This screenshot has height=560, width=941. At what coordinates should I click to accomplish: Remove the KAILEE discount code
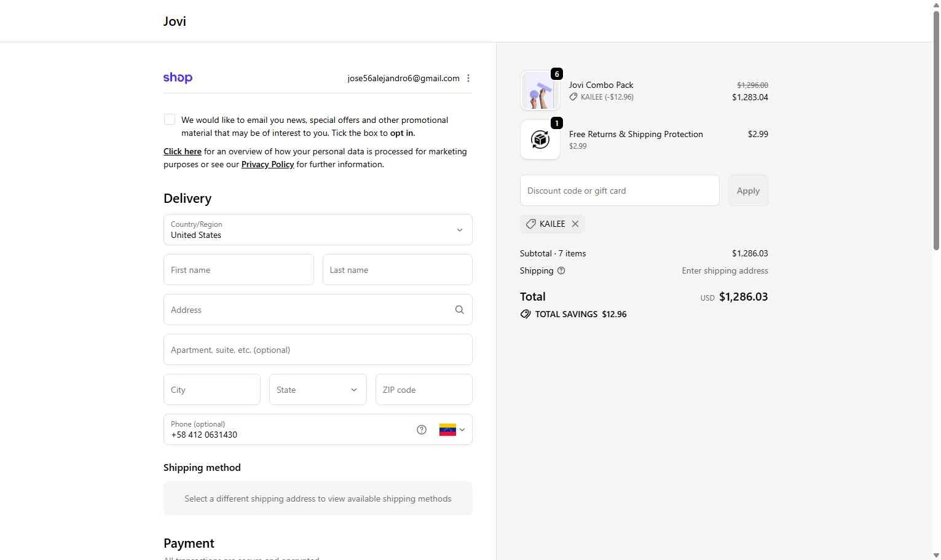(x=575, y=224)
